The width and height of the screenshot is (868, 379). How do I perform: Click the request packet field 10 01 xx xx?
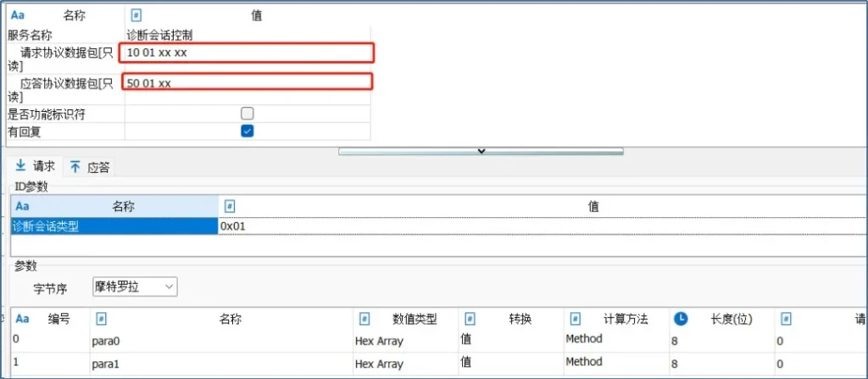coord(246,53)
